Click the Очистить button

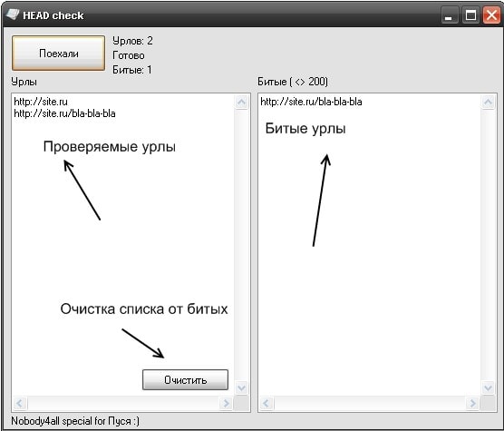[x=185, y=380]
